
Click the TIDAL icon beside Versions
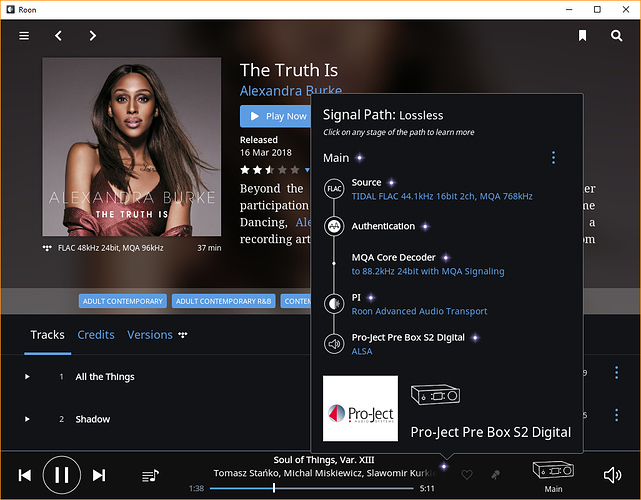click(183, 335)
